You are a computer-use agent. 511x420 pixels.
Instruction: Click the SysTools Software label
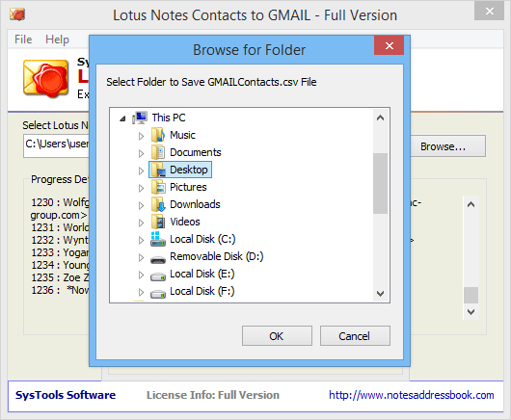pyautogui.click(x=66, y=395)
